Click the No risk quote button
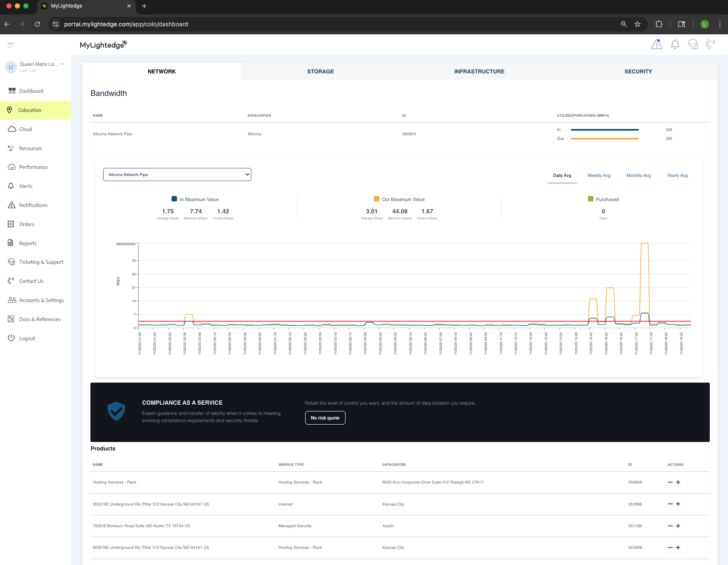Image resolution: width=728 pixels, height=565 pixels. pyautogui.click(x=325, y=418)
